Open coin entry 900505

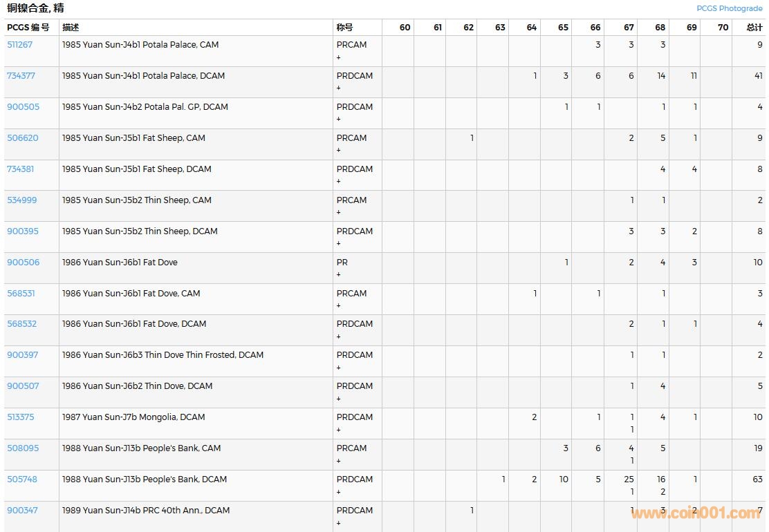tap(23, 107)
